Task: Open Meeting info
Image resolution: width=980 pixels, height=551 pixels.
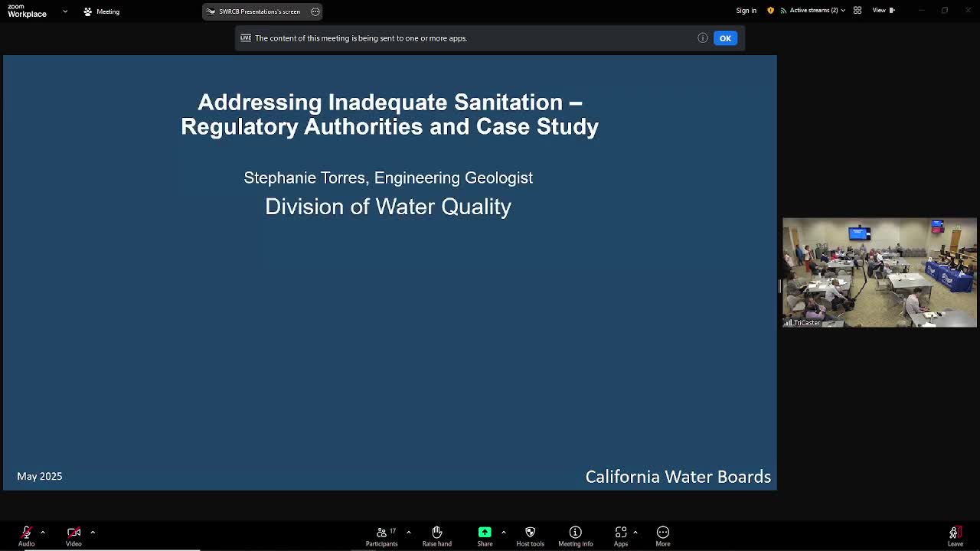Action: click(576, 536)
